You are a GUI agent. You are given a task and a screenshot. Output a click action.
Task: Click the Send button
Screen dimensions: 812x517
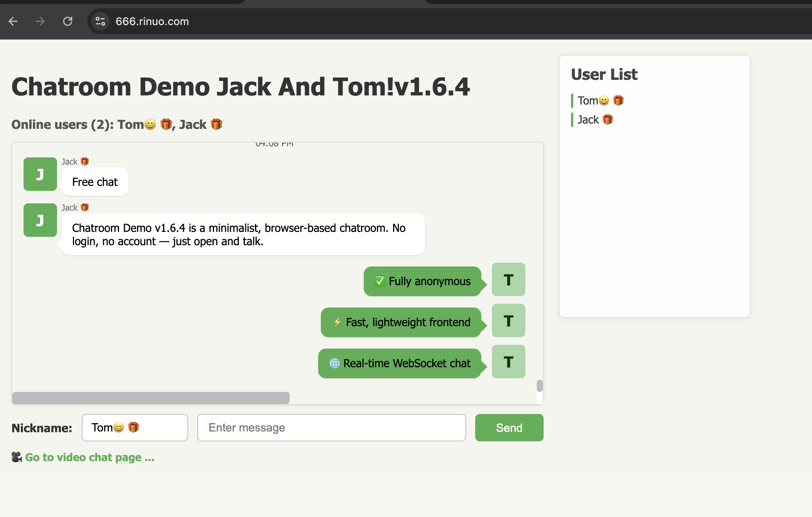(x=509, y=428)
